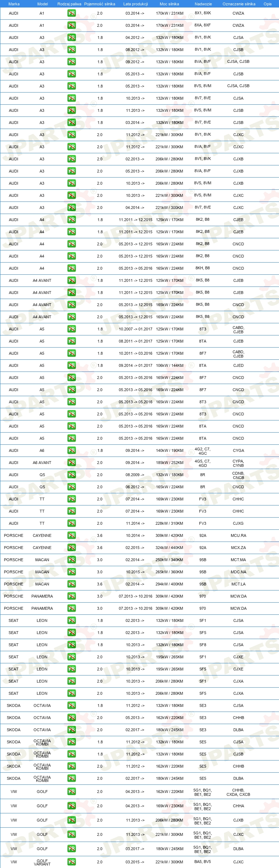Click the Oznaczenie silnika column header
The image size is (279, 868).
click(239, 4)
